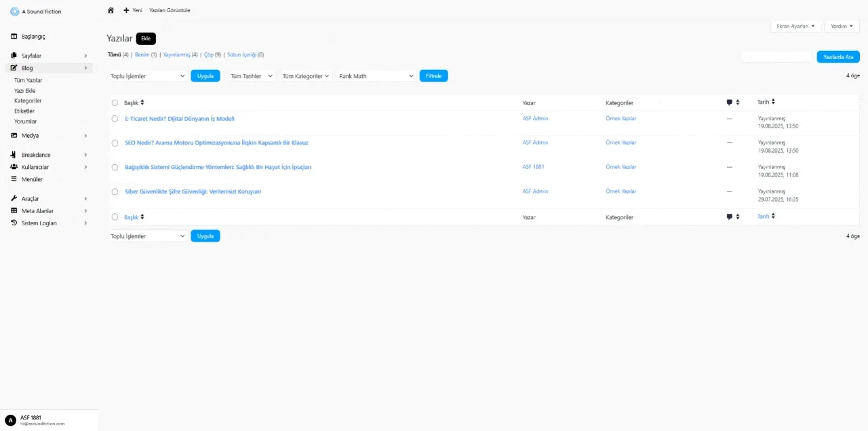This screenshot has width=868, height=431.
Task: Switch to the Çöp posts filter
Action: [209, 55]
